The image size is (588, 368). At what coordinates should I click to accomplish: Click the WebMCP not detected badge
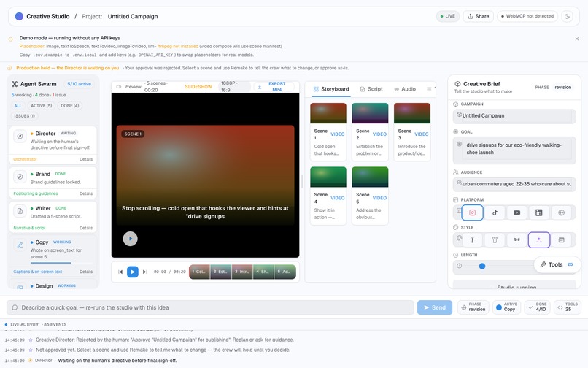pos(527,16)
